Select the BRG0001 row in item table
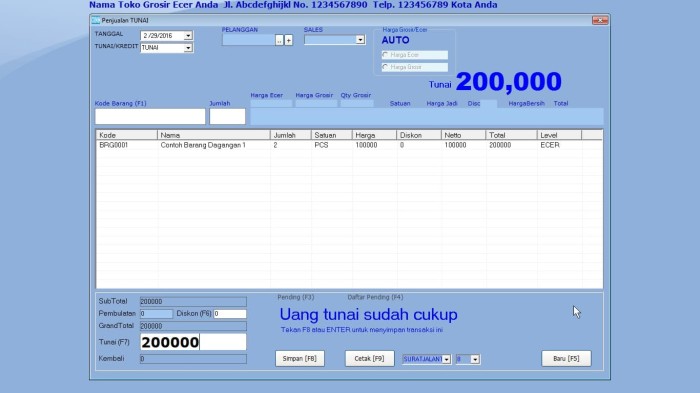 [x=349, y=145]
